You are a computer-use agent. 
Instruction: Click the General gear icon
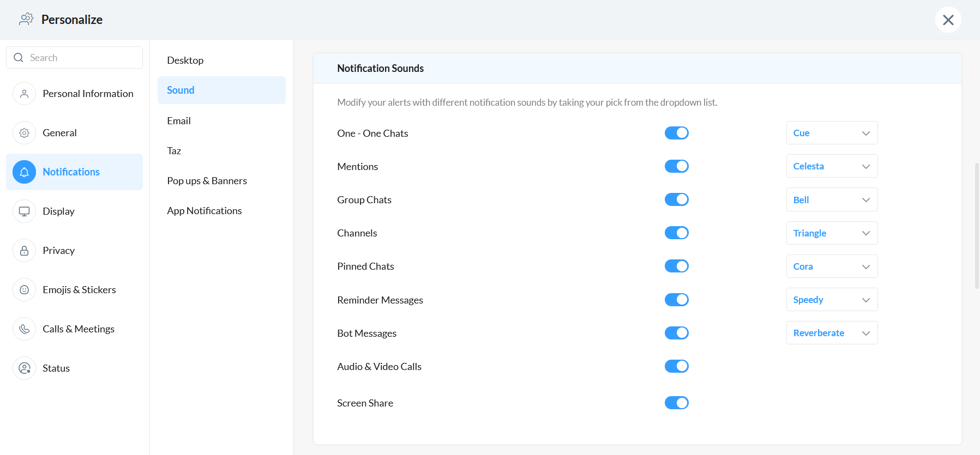pos(24,133)
